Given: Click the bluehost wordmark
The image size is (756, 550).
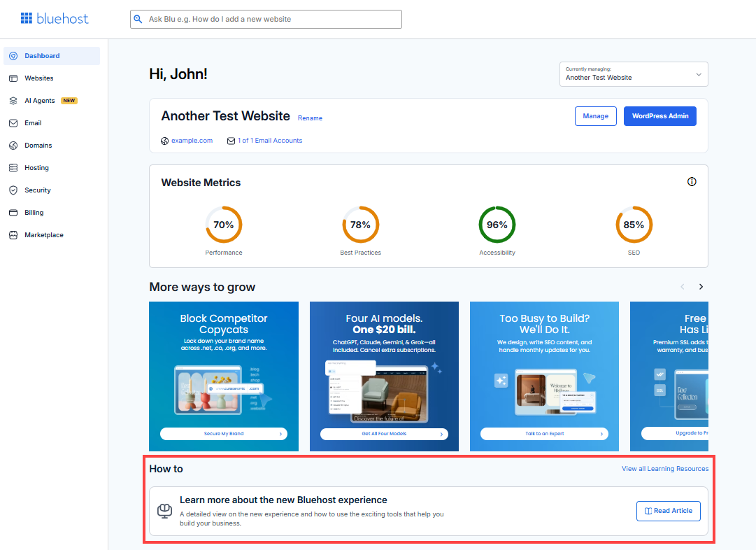Looking at the screenshot, I should 63,19.
